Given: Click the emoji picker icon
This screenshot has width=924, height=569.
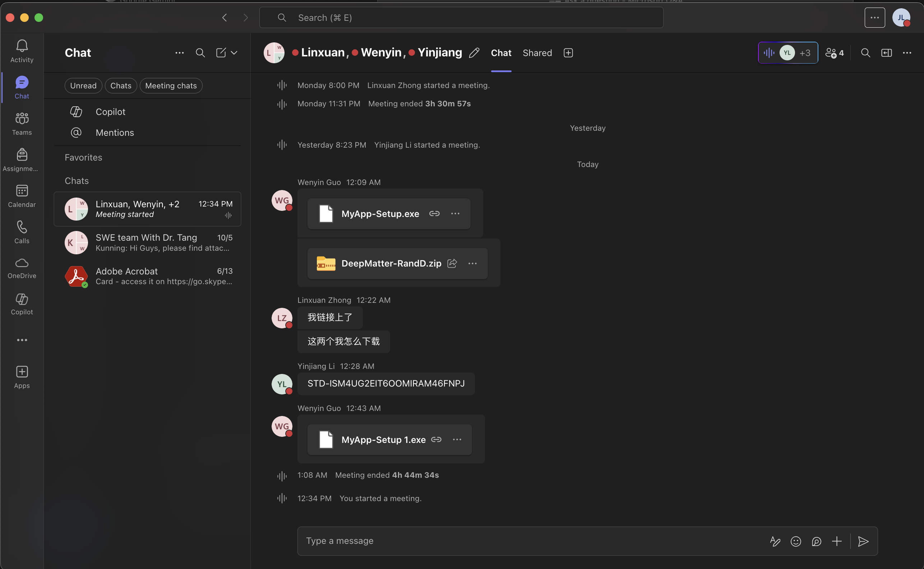Looking at the screenshot, I should tap(796, 541).
